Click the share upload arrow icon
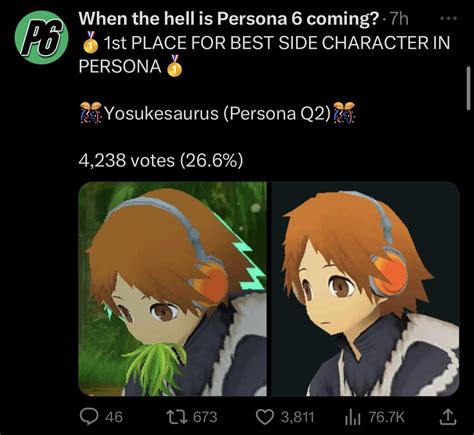This screenshot has width=474, height=435. click(447, 417)
